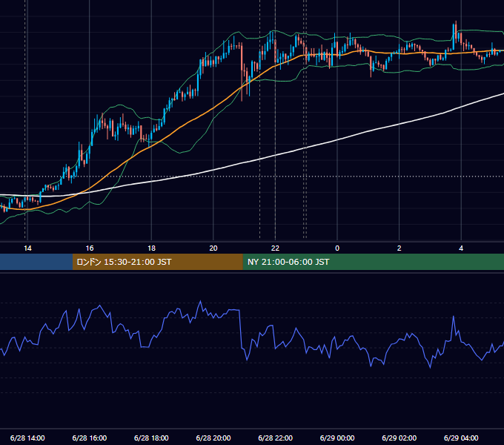The height and width of the screenshot is (445, 504).
Task: Select the 4 hour axis label
Action: tap(461, 248)
